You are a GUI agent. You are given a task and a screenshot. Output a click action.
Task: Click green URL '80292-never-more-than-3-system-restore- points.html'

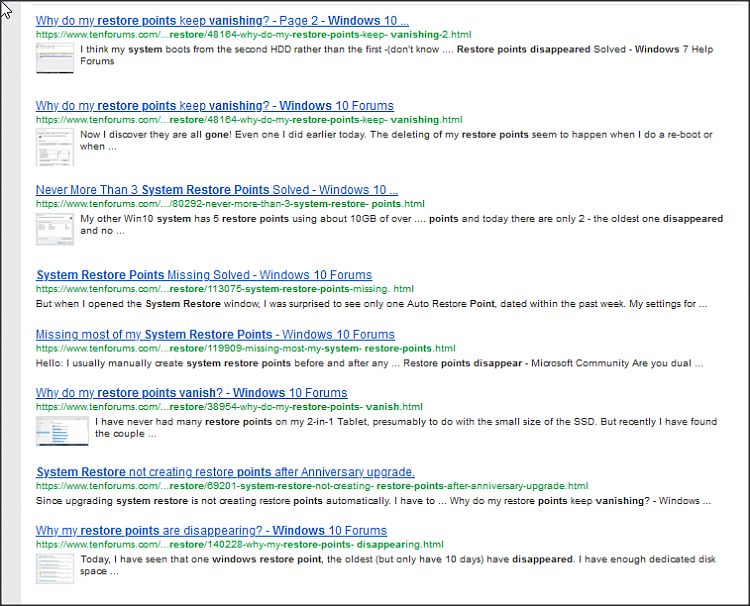click(x=230, y=204)
